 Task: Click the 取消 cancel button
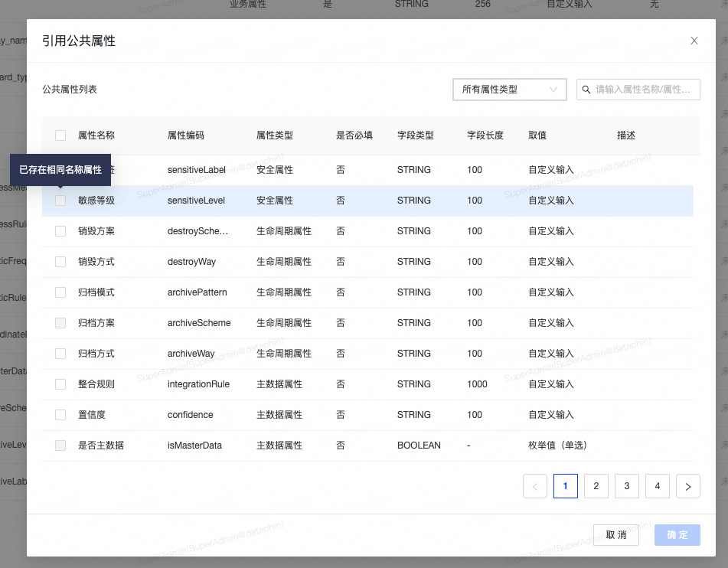[615, 535]
